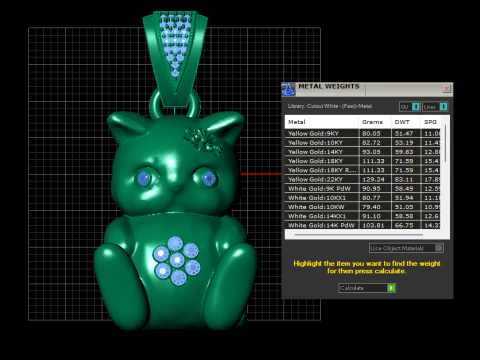Sort by the Grams column header
Image resolution: width=480 pixels, height=360 pixels.
[x=375, y=122]
